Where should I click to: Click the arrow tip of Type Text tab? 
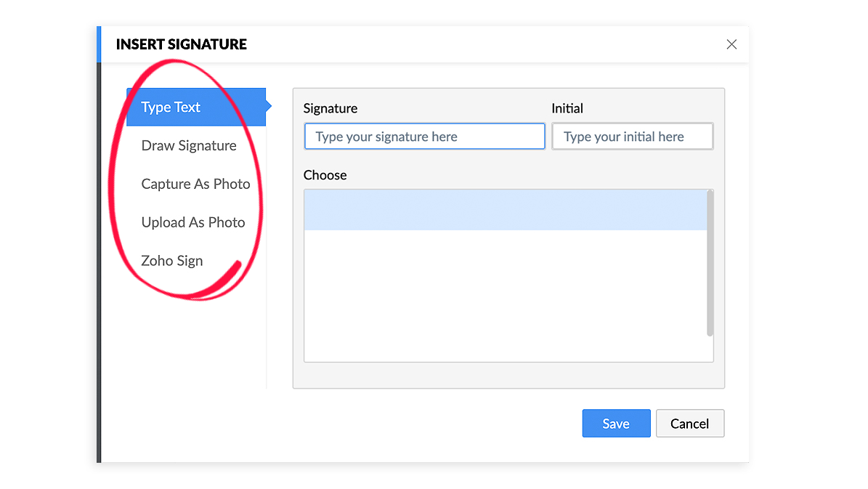268,107
